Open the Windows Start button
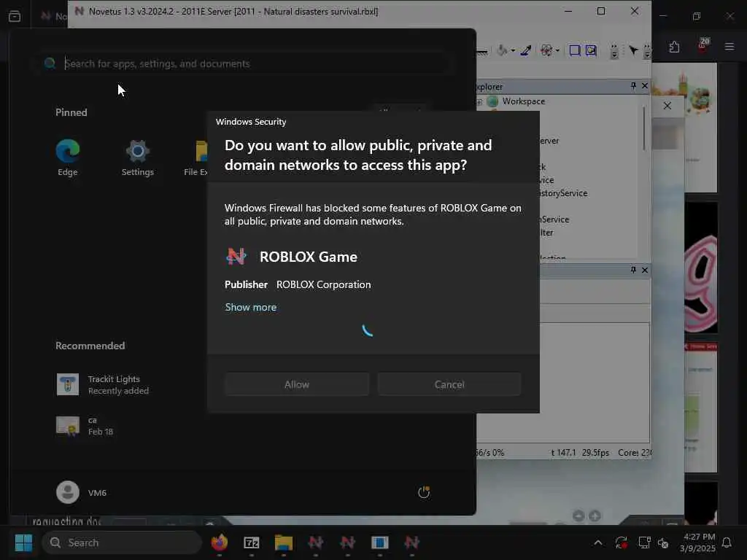This screenshot has height=560, width=747. click(x=23, y=542)
